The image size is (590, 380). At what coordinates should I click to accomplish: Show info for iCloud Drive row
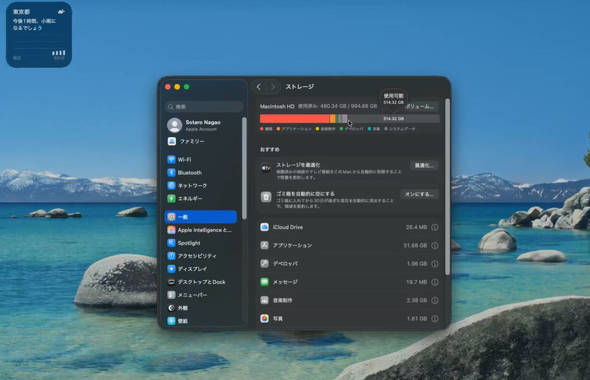pos(435,227)
